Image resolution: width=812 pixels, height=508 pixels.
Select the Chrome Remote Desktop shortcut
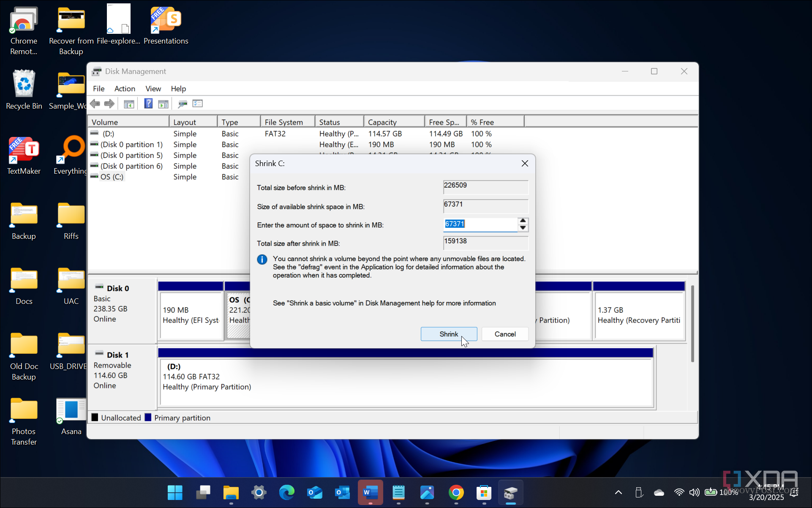[24, 31]
